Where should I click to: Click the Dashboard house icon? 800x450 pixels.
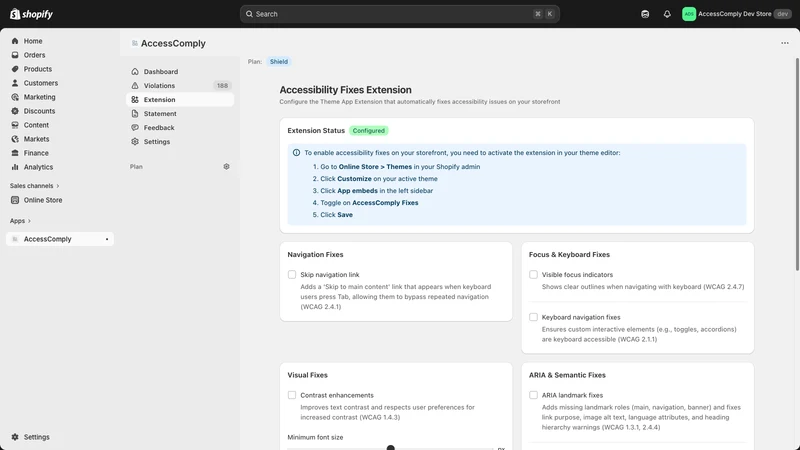pyautogui.click(x=135, y=71)
